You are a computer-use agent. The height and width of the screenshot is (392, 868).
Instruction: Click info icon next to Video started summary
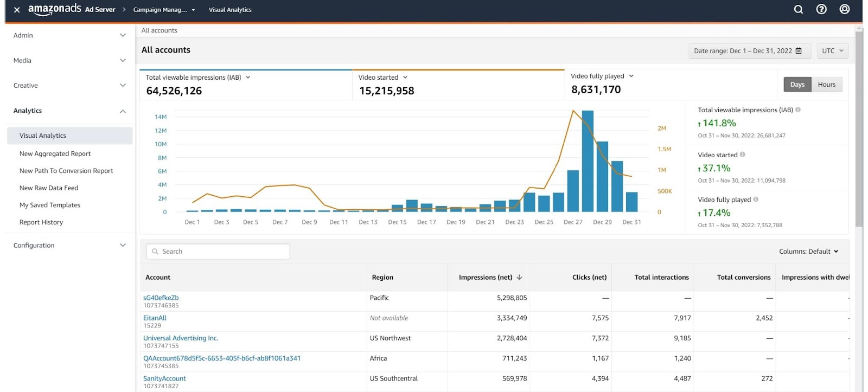click(x=743, y=155)
